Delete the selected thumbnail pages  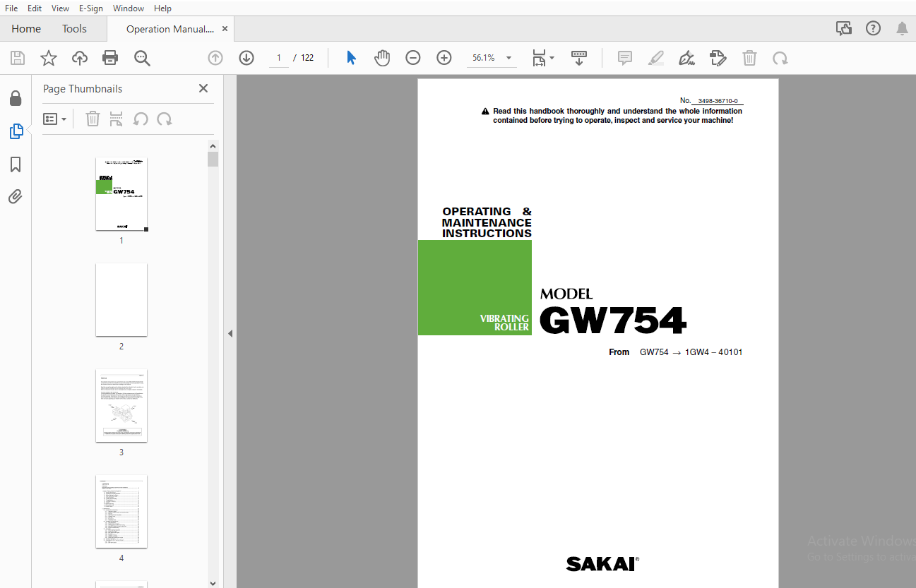pyautogui.click(x=93, y=119)
